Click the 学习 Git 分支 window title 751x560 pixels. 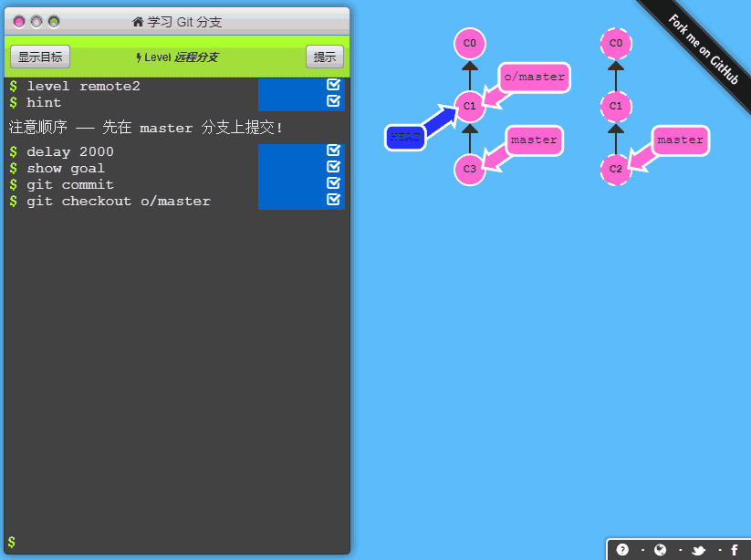click(184, 22)
